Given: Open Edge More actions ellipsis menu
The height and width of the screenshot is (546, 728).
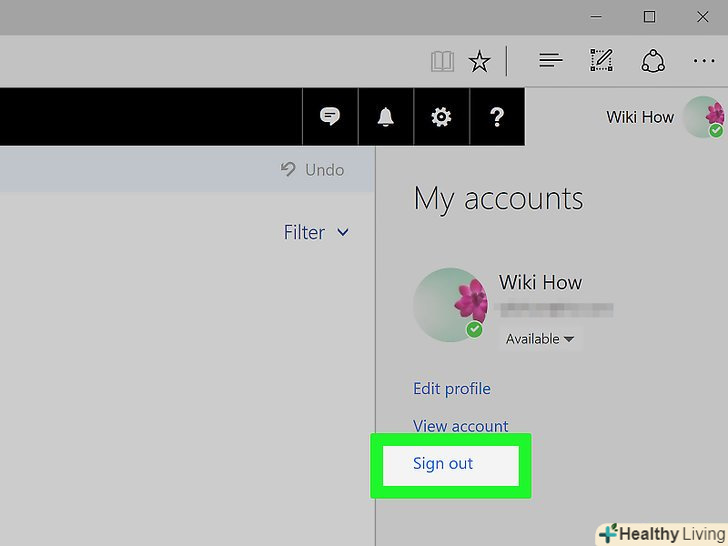Looking at the screenshot, I should pyautogui.click(x=704, y=61).
